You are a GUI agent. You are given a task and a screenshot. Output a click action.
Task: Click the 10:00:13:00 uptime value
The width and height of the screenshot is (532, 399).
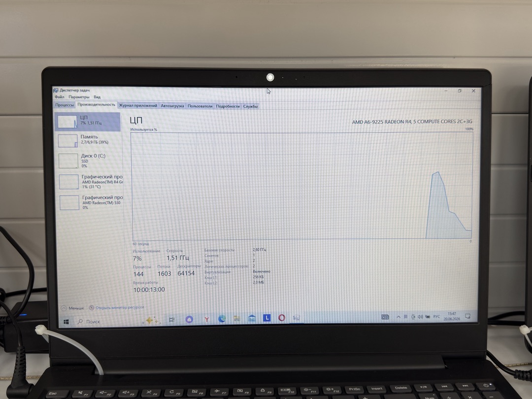tap(149, 290)
